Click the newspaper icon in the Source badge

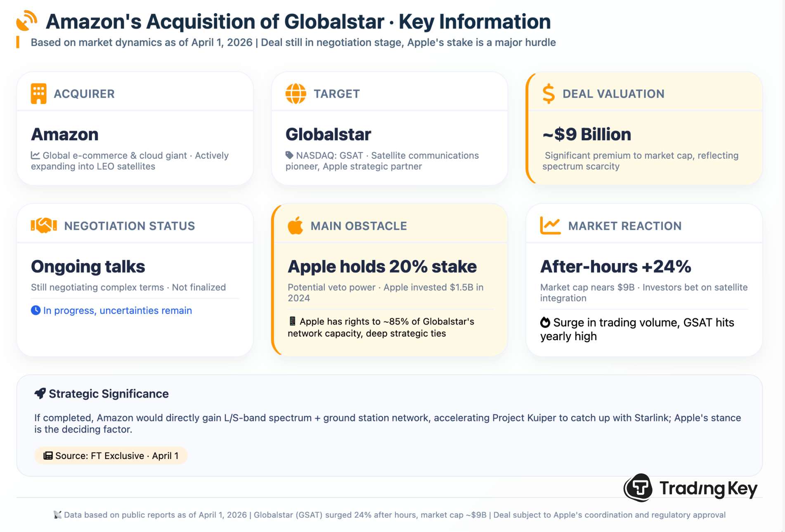48,456
